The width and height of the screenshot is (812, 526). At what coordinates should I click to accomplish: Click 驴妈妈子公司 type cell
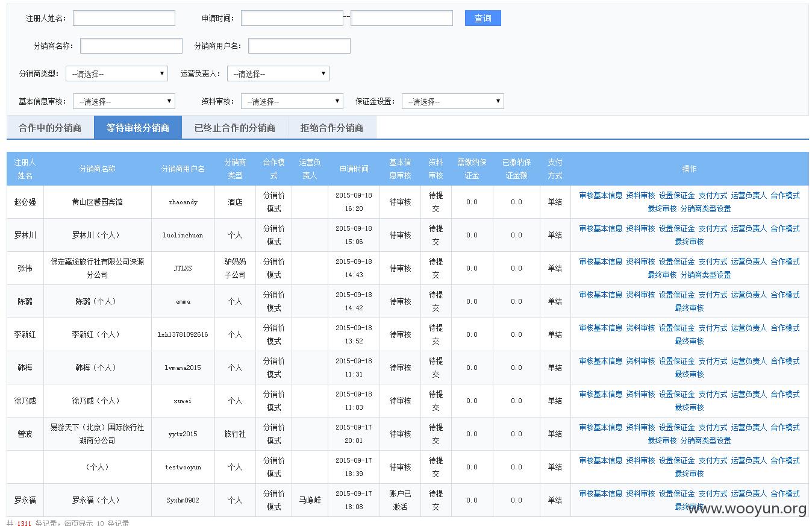click(235, 268)
